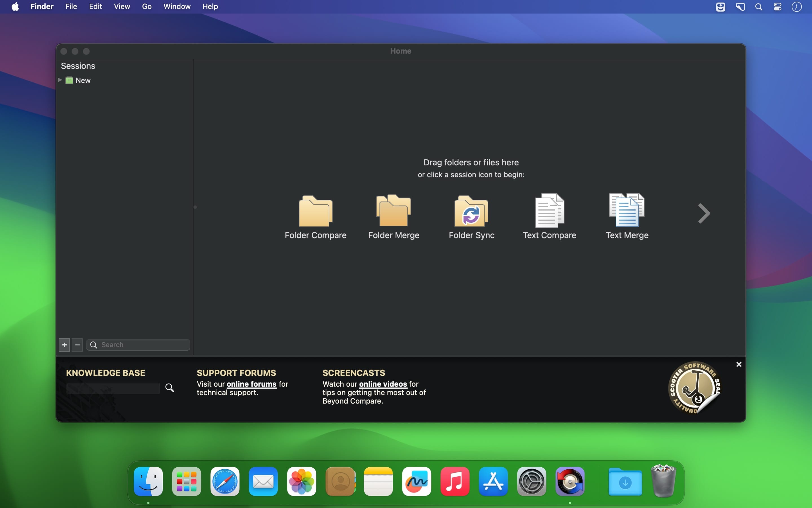Open the File menu
Viewport: 812px width, 508px height.
(71, 7)
